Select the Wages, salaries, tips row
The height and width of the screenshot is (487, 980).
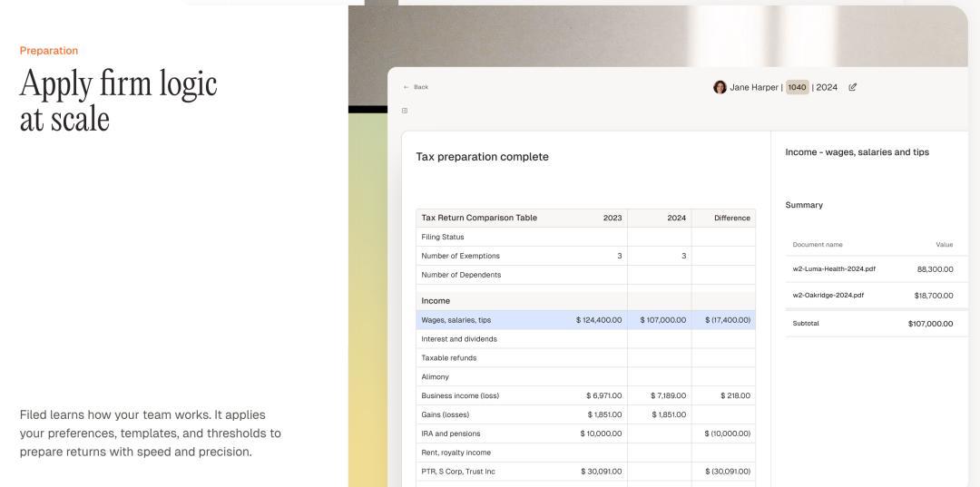[x=456, y=320]
